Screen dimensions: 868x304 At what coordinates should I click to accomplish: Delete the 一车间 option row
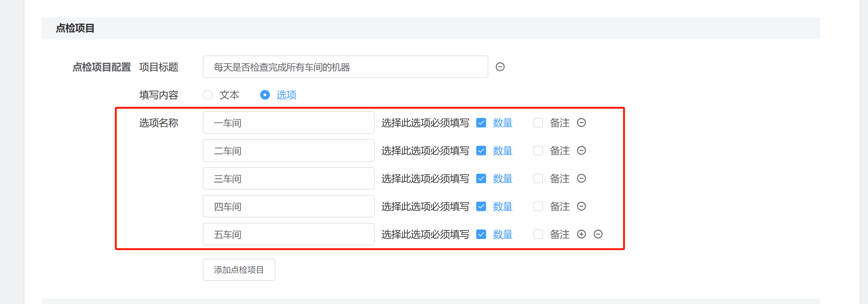point(581,122)
